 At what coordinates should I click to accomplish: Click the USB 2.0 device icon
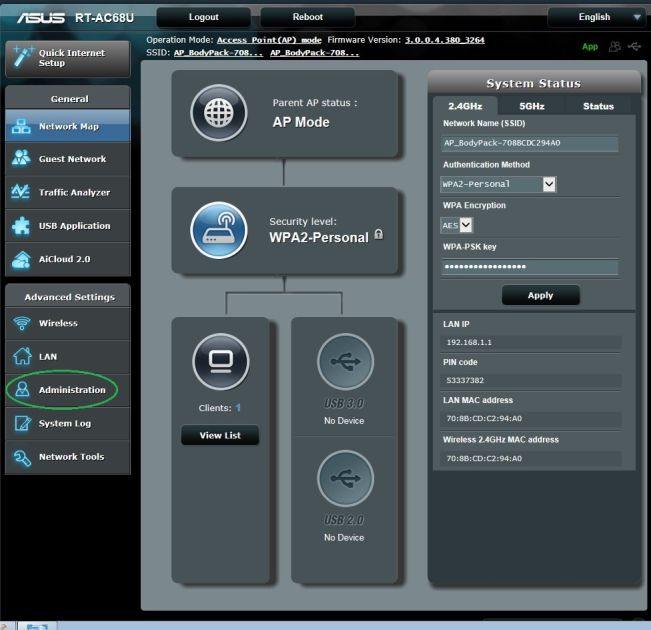point(344,478)
